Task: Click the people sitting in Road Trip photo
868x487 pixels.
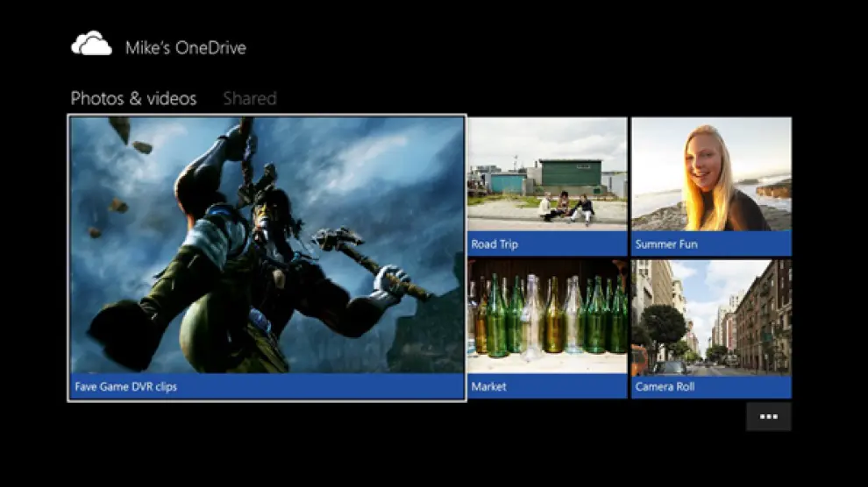Action: coord(566,208)
